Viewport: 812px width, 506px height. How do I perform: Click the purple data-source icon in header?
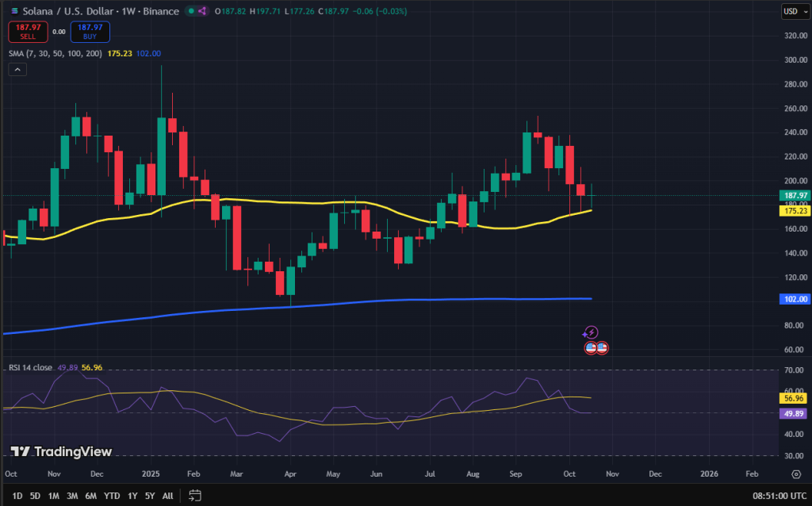point(201,11)
